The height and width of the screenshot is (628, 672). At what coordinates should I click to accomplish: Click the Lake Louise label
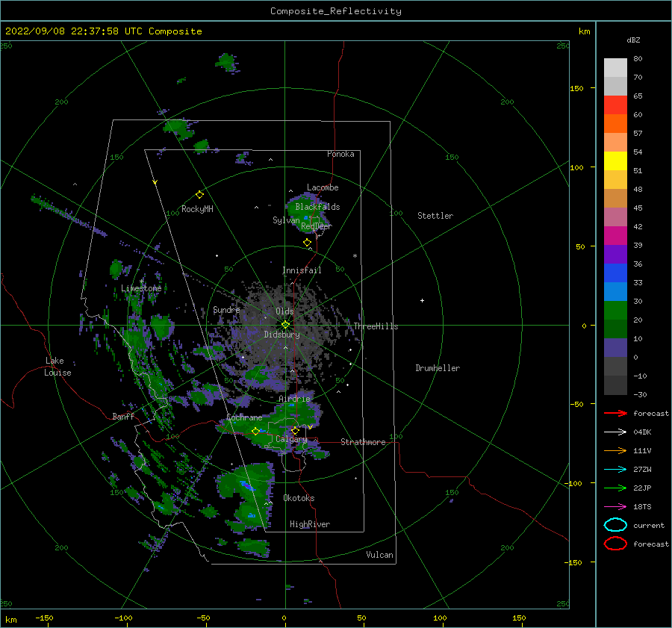point(57,367)
